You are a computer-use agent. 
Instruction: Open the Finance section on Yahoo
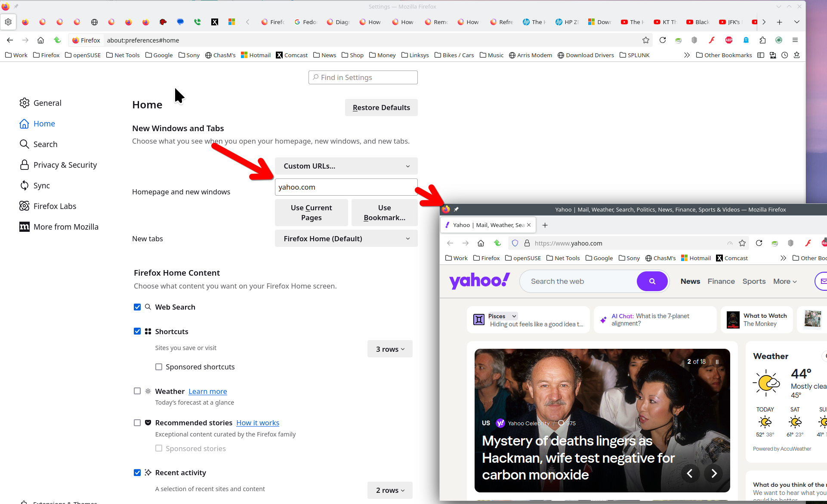(721, 281)
